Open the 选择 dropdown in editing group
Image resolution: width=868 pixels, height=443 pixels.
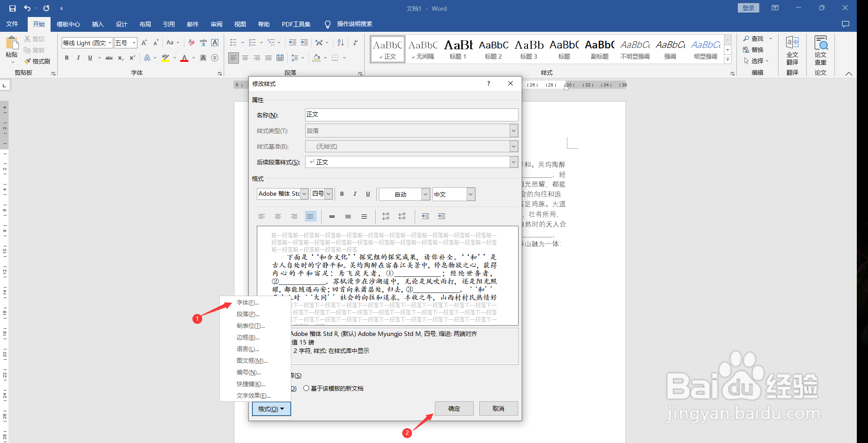(x=757, y=61)
